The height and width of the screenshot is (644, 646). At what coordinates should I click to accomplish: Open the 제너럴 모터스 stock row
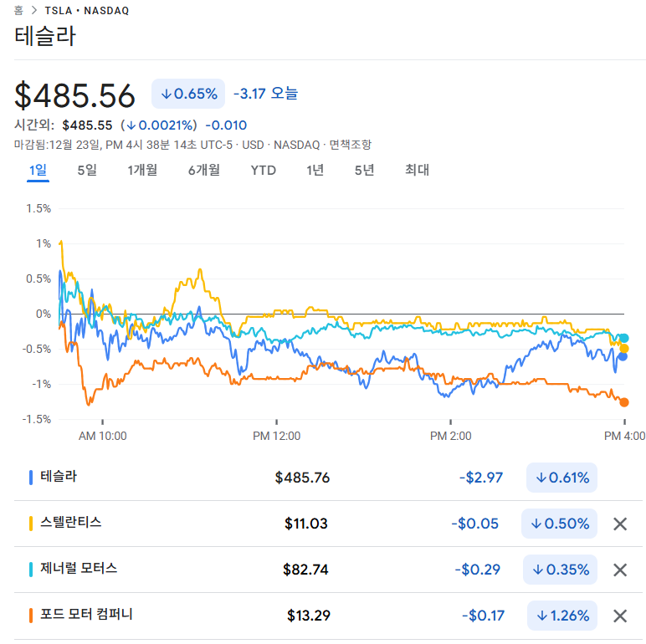click(x=79, y=569)
